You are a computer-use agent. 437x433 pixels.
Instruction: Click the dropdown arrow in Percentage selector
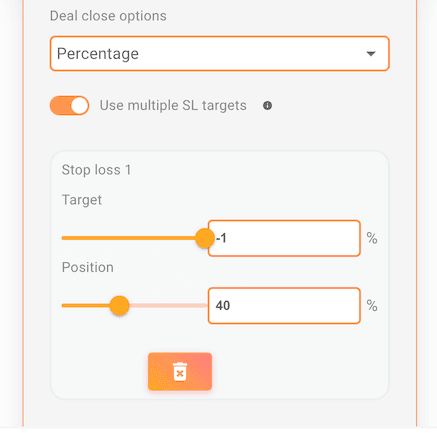(x=371, y=54)
